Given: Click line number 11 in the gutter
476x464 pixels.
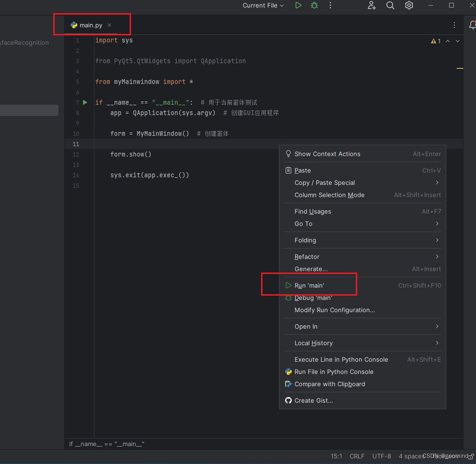Looking at the screenshot, I should click(76, 144).
